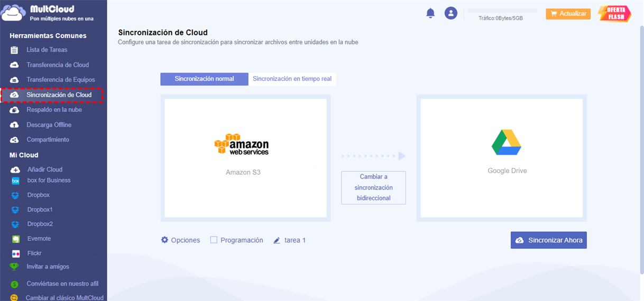Open the notifications bell icon
The height and width of the screenshot is (301, 644).
coord(430,13)
